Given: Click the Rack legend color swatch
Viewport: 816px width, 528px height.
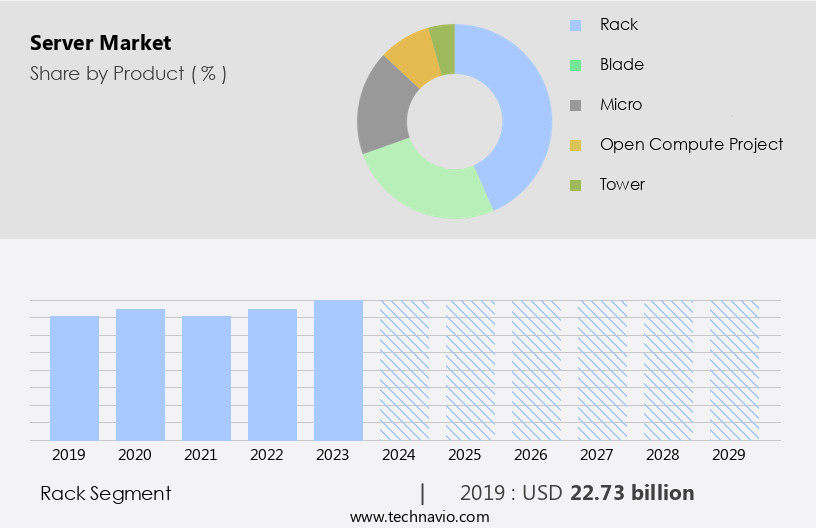Looking at the screenshot, I should [x=575, y=25].
